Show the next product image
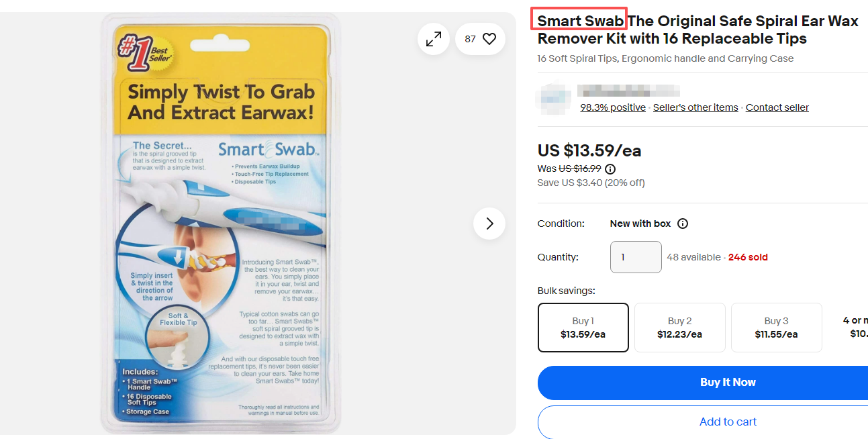The width and height of the screenshot is (868, 439). point(489,224)
